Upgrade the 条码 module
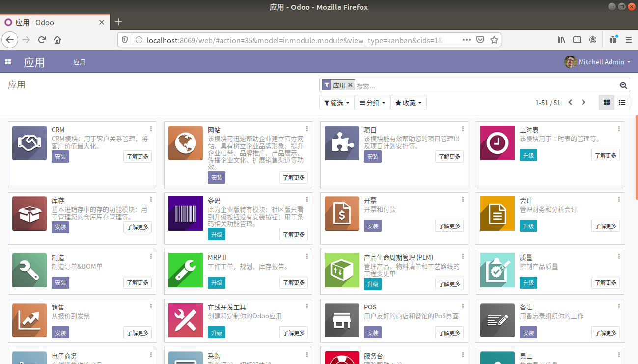Viewport: 638px width, 364px height. (x=217, y=234)
